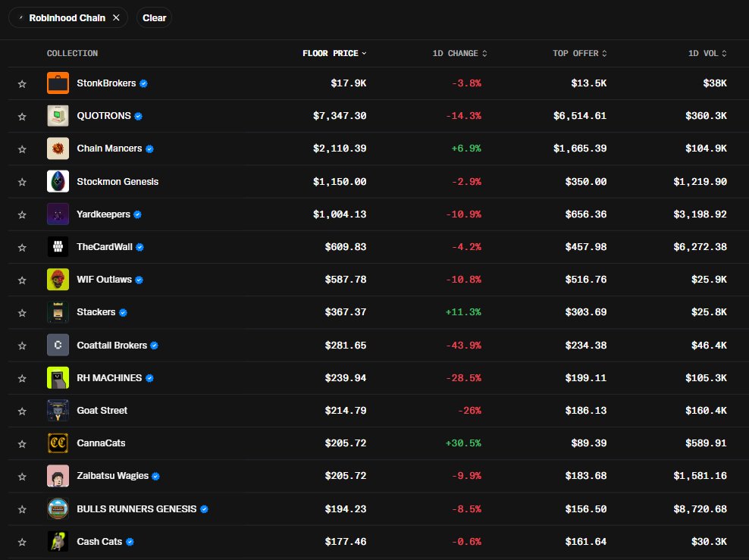Select RH MACHINES volume $105.3K
Screen dimensions: 749x560
[706, 377]
